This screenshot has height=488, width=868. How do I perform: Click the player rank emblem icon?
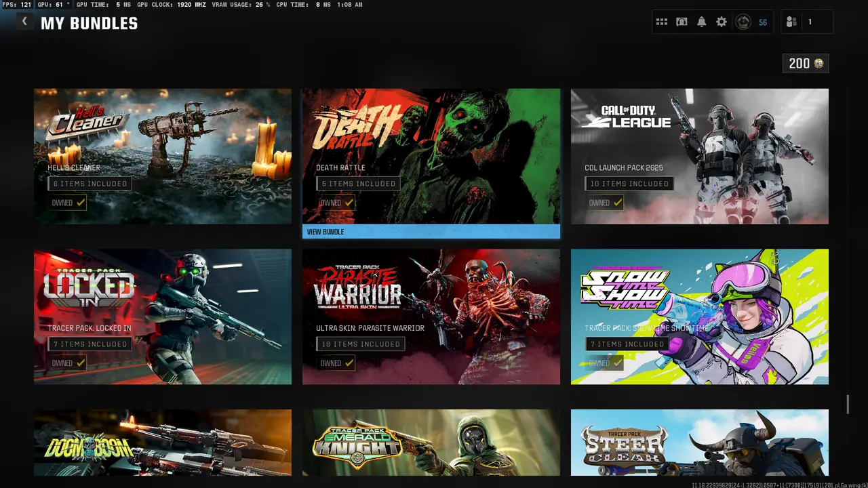[x=743, y=22]
